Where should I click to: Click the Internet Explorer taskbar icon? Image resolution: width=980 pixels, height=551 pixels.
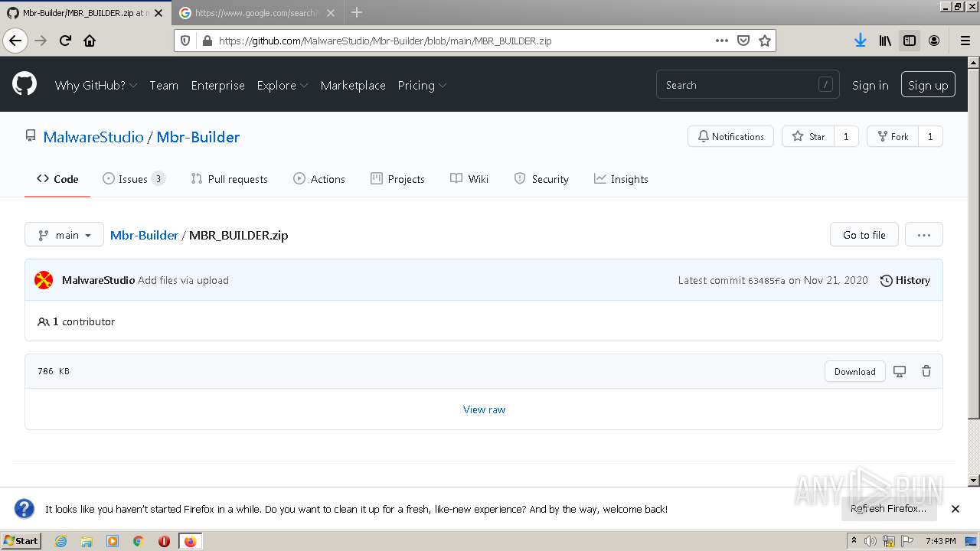coord(61,541)
